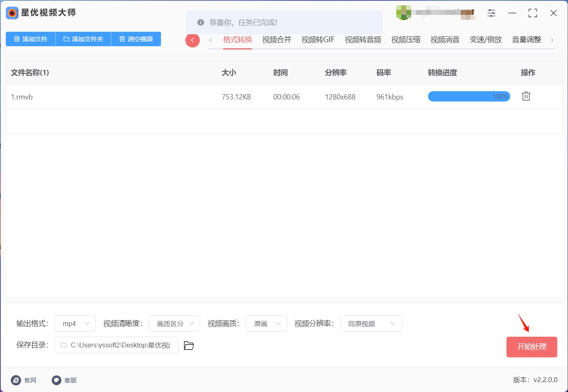This screenshot has width=568, height=392.
Task: Click the 文件名称(1) column header
Action: point(30,73)
